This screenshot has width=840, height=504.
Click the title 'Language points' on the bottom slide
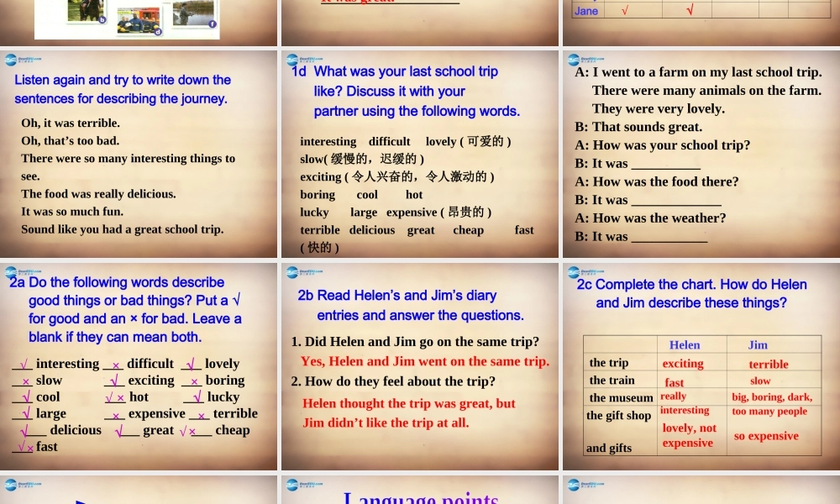421,497
